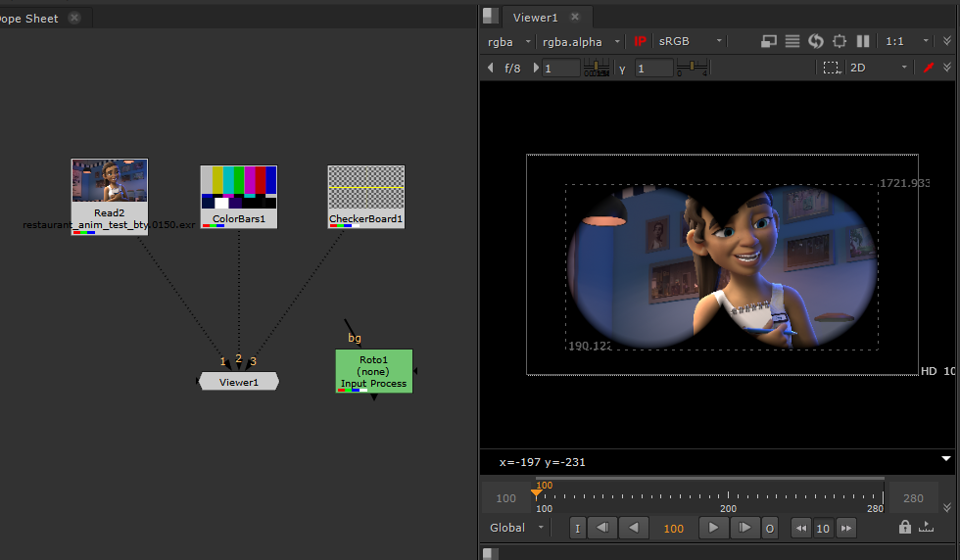Adjust the gain slider
The height and width of the screenshot is (560, 960).
(x=596, y=68)
